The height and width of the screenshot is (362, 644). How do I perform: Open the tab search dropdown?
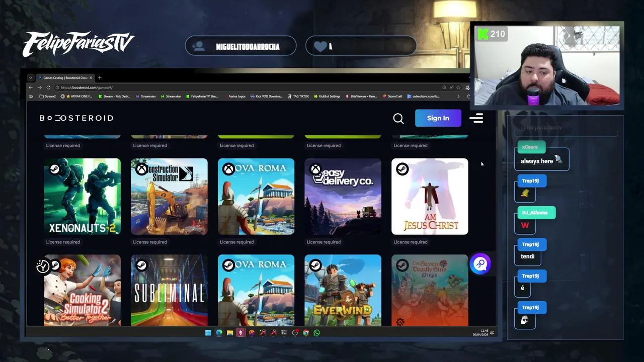(31, 78)
